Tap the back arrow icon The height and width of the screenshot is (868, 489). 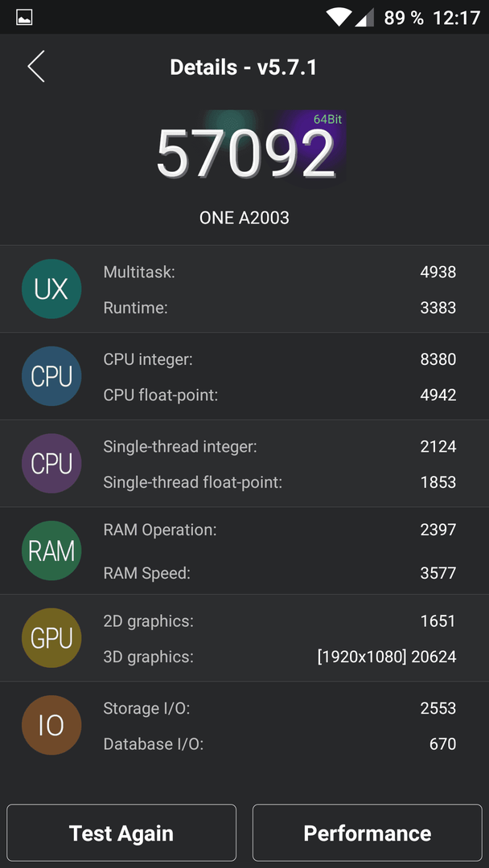click(x=36, y=67)
